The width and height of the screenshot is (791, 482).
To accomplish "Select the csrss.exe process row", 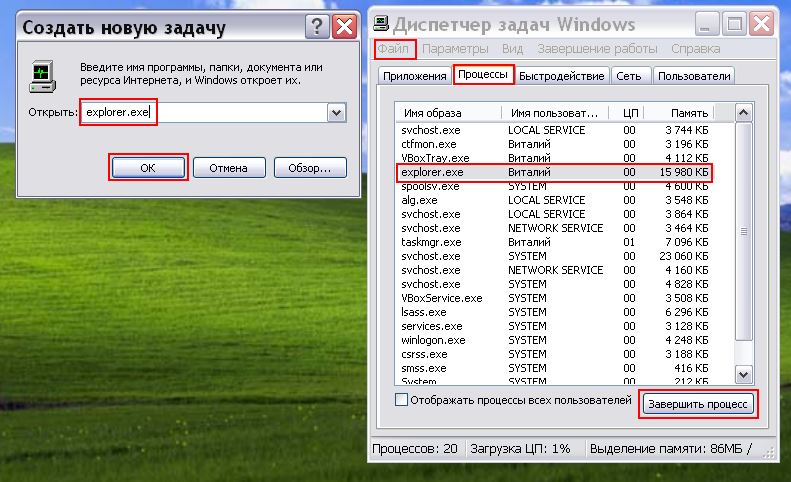I will pyautogui.click(x=554, y=354).
